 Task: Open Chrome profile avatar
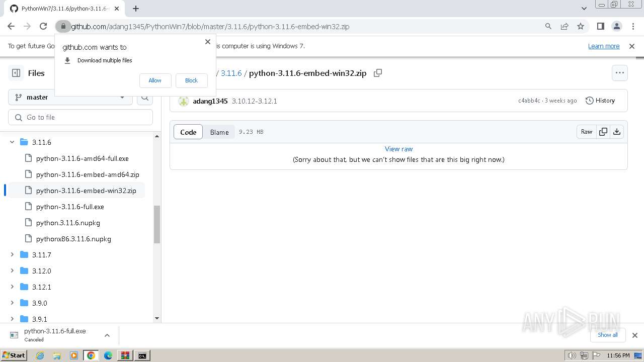pos(617,26)
